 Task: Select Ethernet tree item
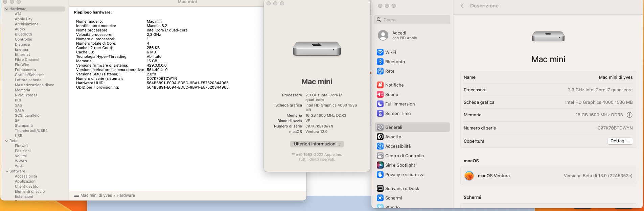(x=22, y=54)
